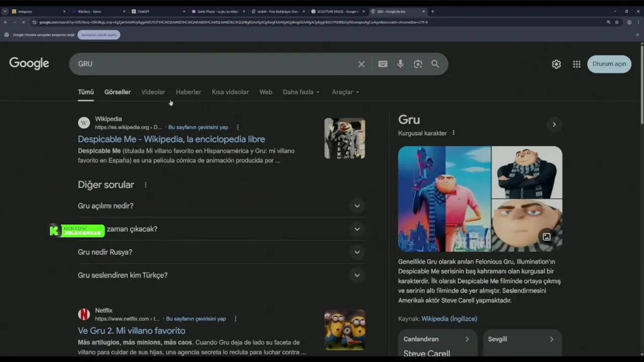Switch to the Kısa videolar tab

click(x=230, y=92)
